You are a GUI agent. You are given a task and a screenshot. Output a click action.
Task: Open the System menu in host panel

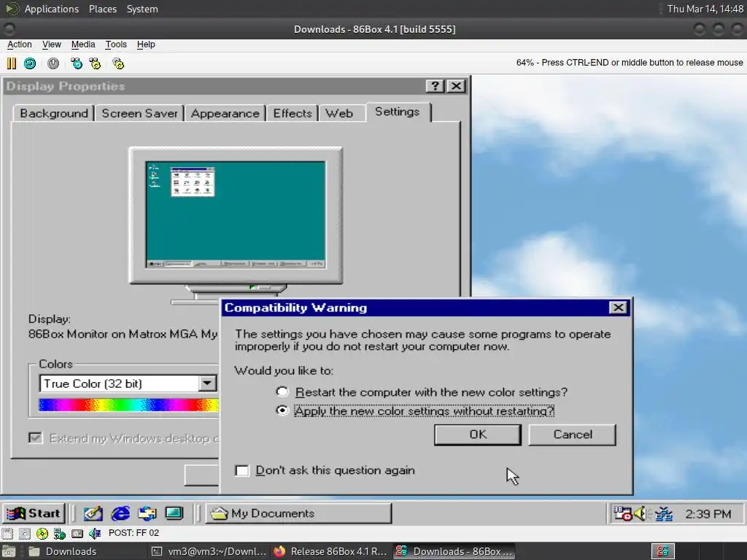click(142, 9)
